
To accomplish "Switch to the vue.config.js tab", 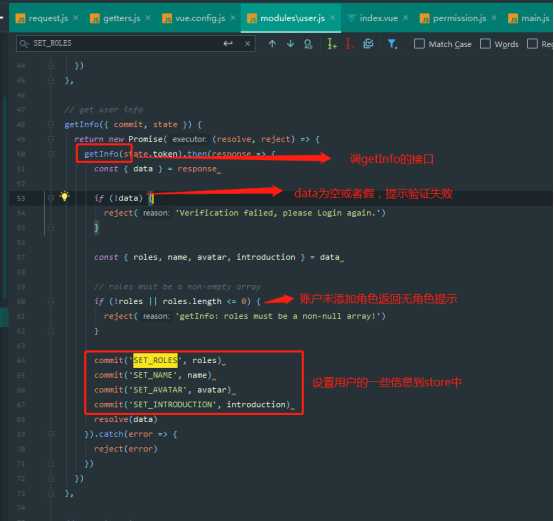I will 200,18.
